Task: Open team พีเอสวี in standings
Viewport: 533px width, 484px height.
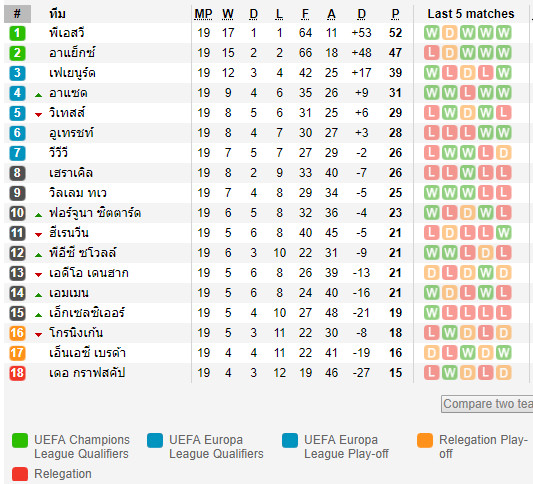Action: (x=67, y=33)
